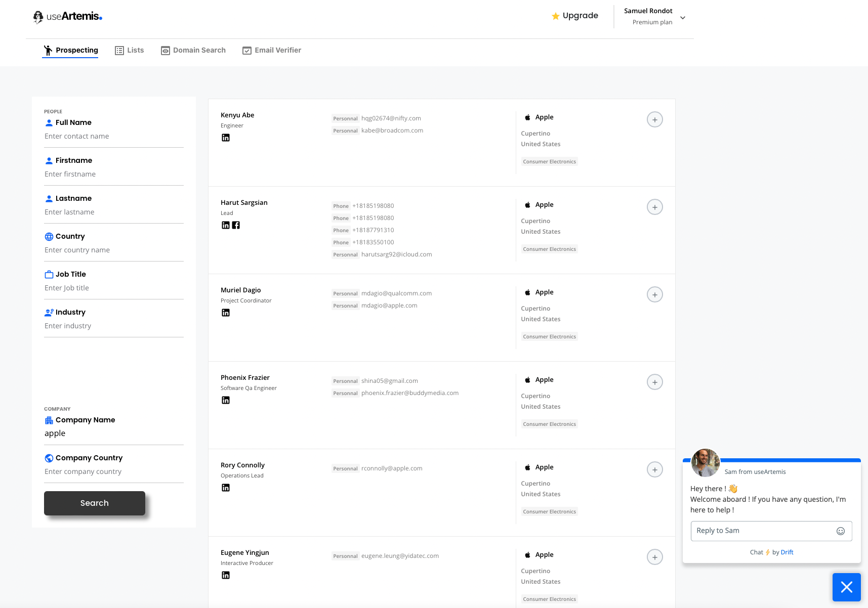Focus the Firstname input field
Screen dimensions: 868x608
point(114,174)
